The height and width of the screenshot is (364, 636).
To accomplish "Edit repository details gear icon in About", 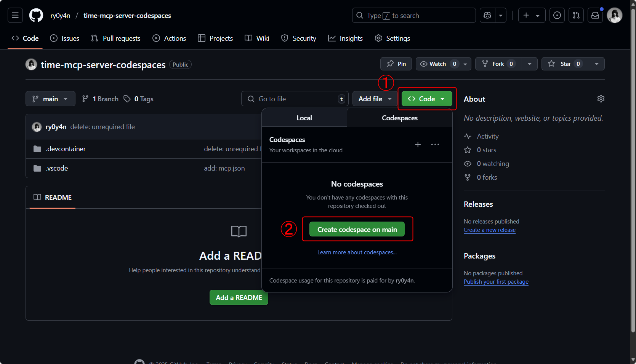I will click(x=601, y=99).
